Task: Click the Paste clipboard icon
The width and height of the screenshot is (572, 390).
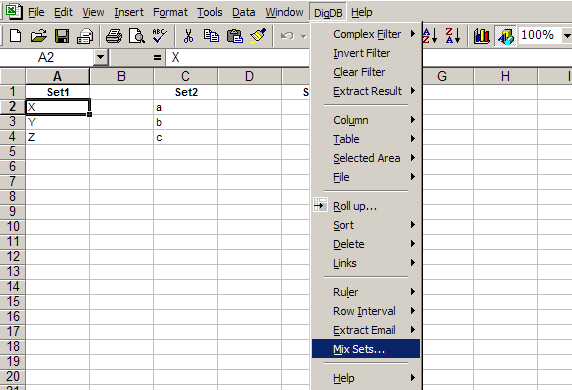Action: (235, 36)
